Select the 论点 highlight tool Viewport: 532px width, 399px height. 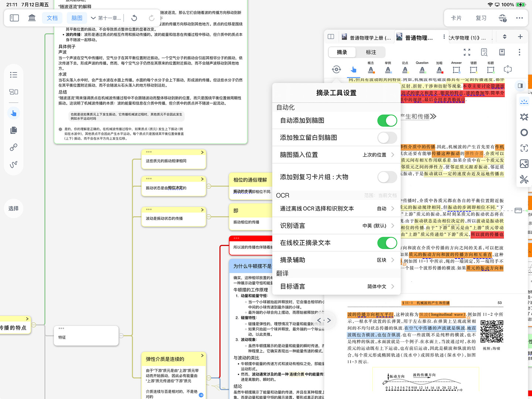click(x=405, y=68)
